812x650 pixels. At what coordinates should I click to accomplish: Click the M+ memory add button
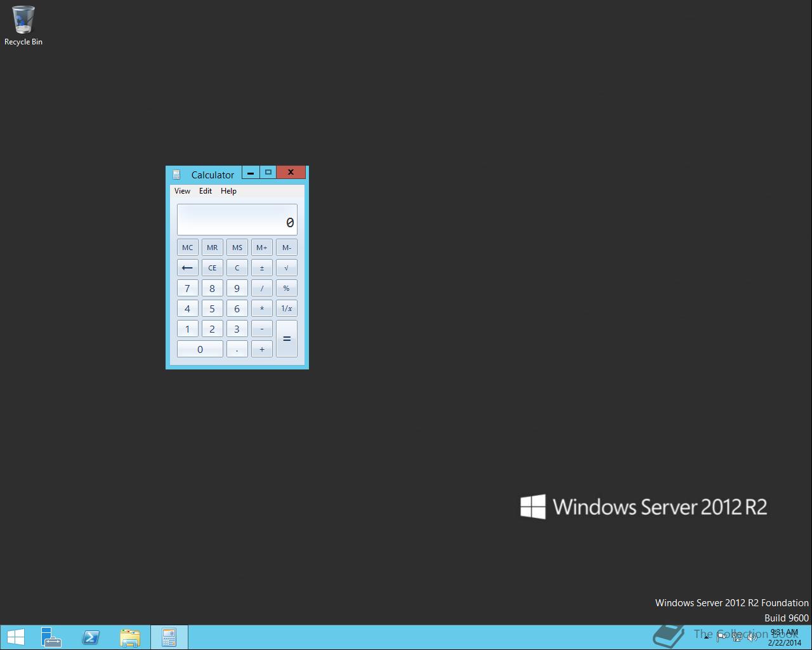261,248
